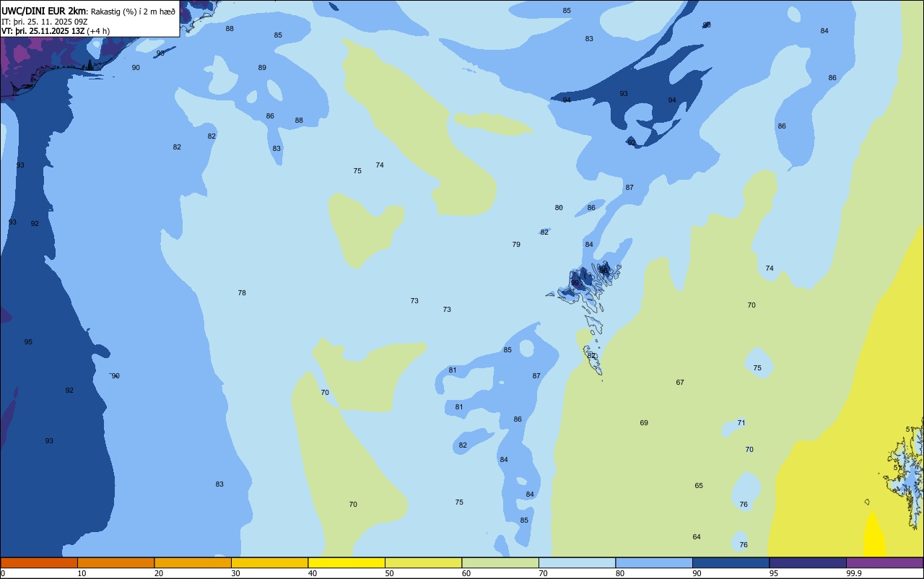Viewport: 924px width, 579px height.
Task: Click the '50' tick label on color scale
Action: coord(389,573)
